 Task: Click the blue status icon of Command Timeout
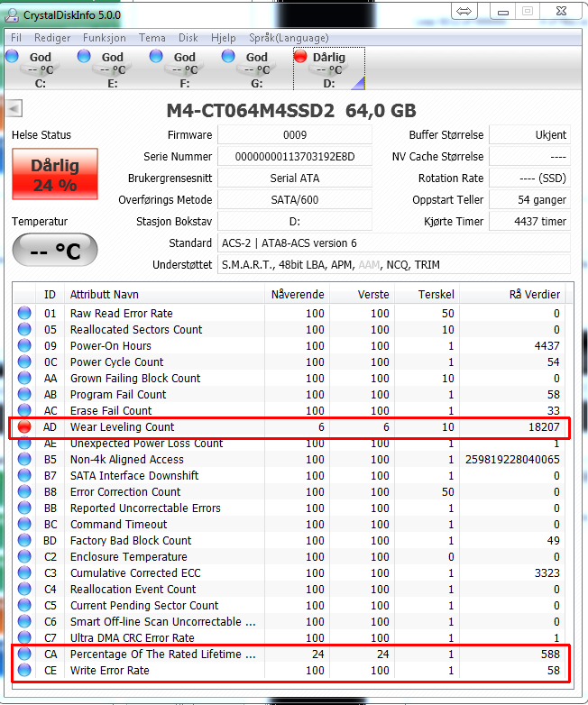point(24,524)
